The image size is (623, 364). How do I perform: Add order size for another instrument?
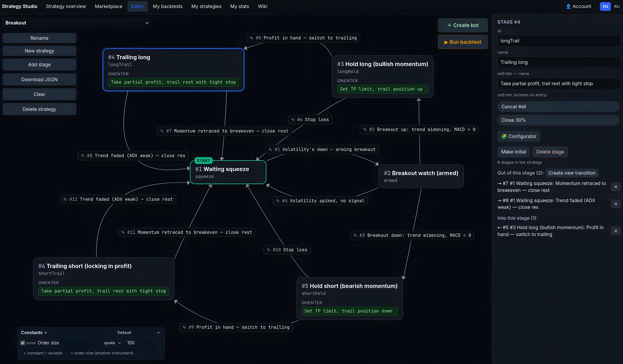(x=102, y=353)
